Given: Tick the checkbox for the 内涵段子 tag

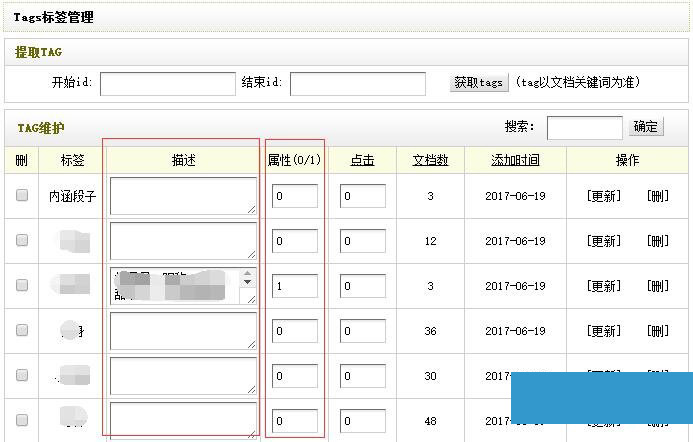Looking at the screenshot, I should 22,196.
